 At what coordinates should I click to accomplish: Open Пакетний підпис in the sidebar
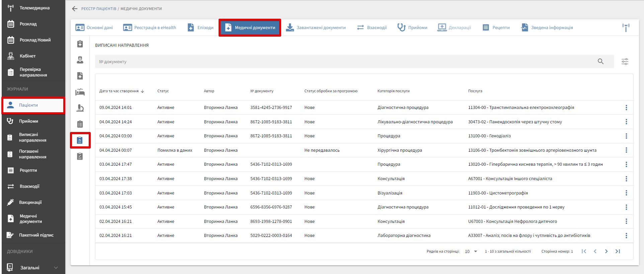tap(36, 235)
